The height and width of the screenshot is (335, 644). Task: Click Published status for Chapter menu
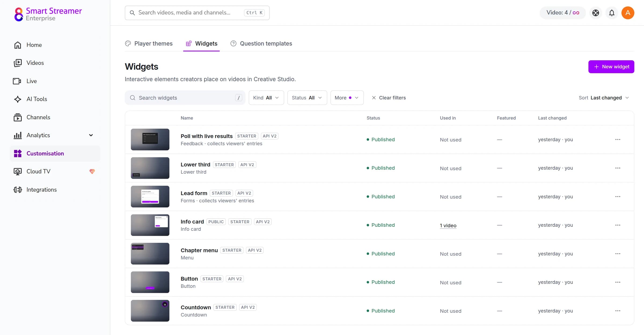coord(380,254)
